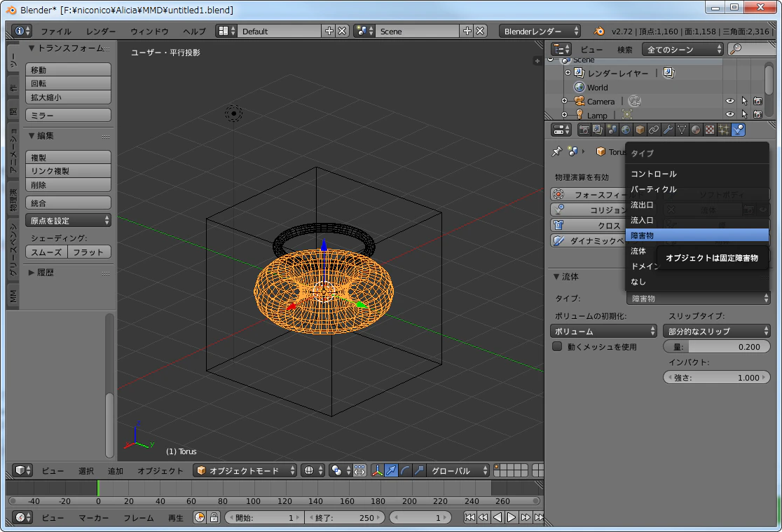
Task: Open the Texture checkerboard tab
Action: 709,130
